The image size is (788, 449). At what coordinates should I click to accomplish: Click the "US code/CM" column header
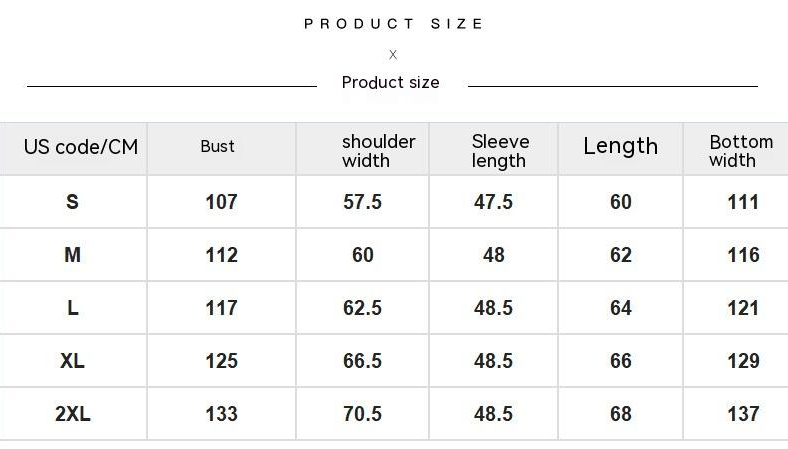[x=81, y=148]
